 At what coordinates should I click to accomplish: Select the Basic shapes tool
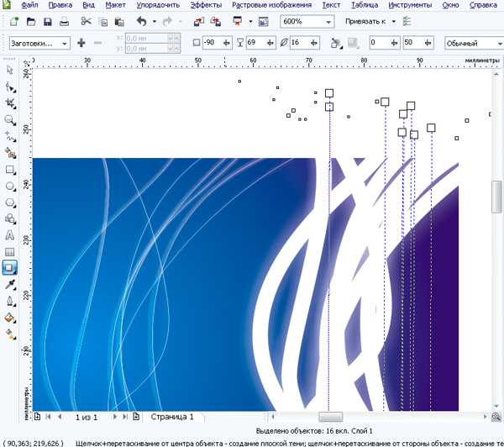point(10,219)
